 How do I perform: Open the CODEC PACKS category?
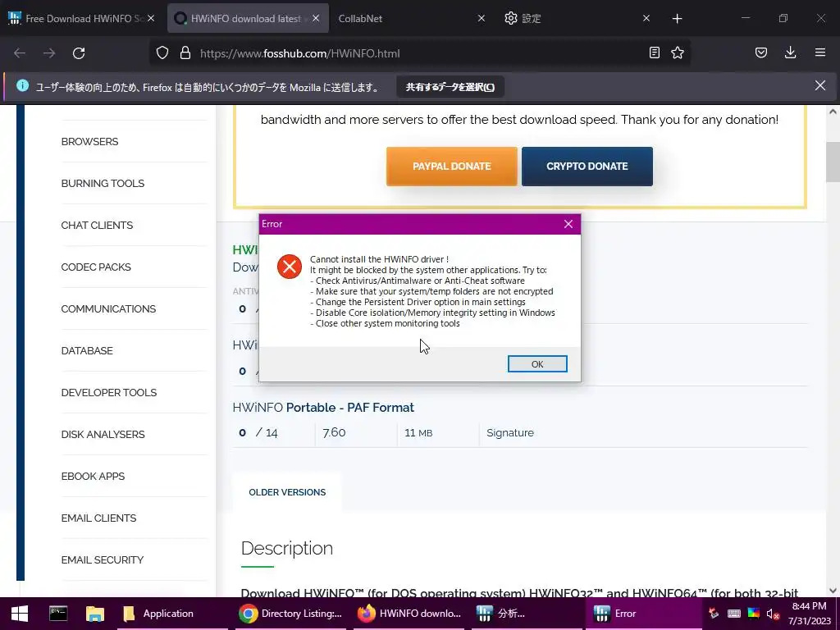coord(96,267)
